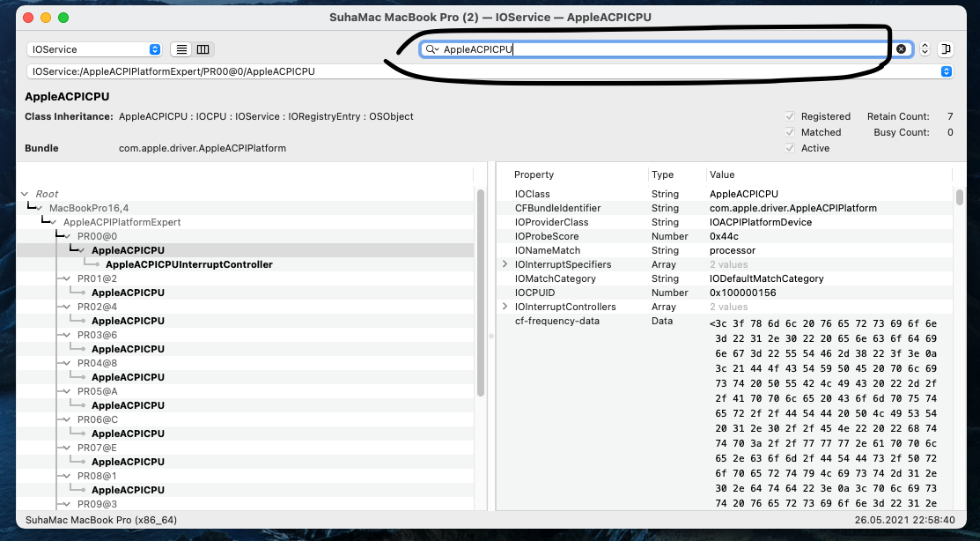Expand the IOInterruptControllers array row
Image resolution: width=980 pixels, height=541 pixels.
click(x=505, y=307)
